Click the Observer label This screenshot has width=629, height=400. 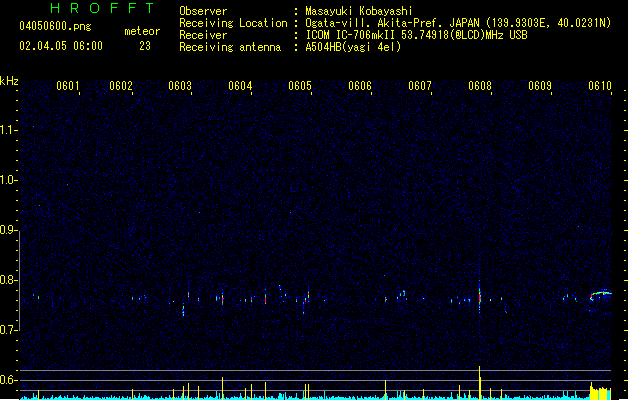pos(203,11)
